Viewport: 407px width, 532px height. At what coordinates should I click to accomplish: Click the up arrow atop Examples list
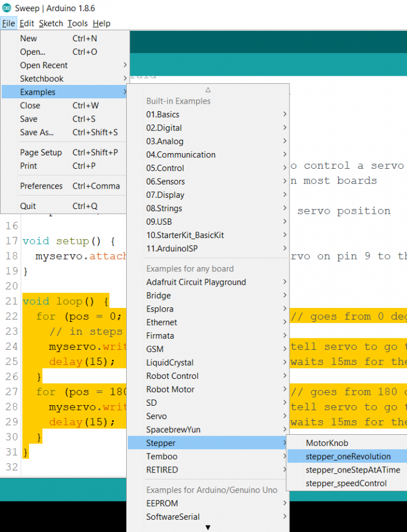tap(208, 90)
